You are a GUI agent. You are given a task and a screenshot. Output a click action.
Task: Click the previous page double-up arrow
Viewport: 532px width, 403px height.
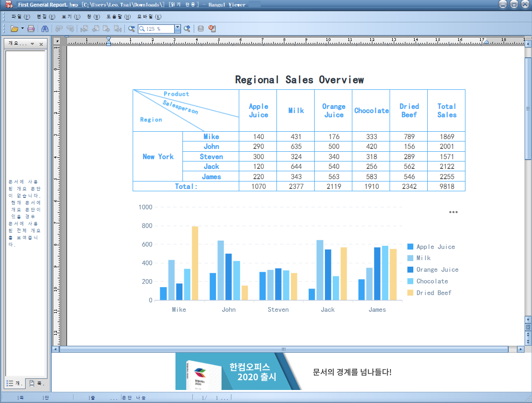click(x=528, y=335)
